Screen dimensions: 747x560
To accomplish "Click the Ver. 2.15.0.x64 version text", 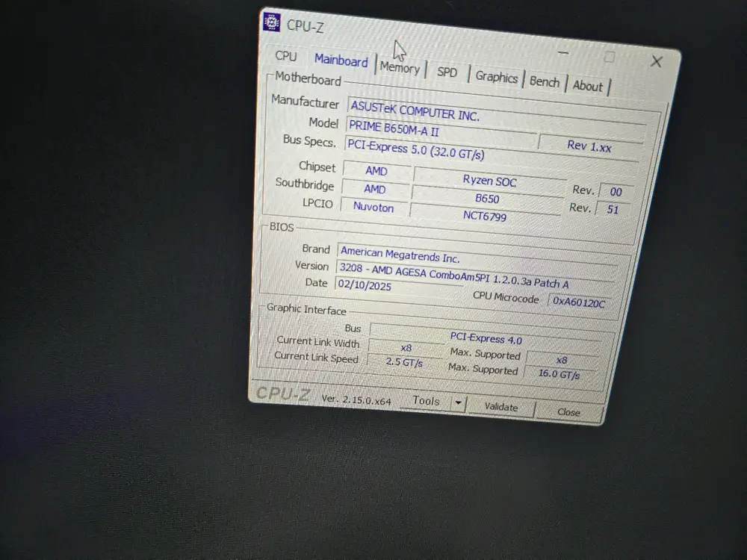I will [356, 400].
